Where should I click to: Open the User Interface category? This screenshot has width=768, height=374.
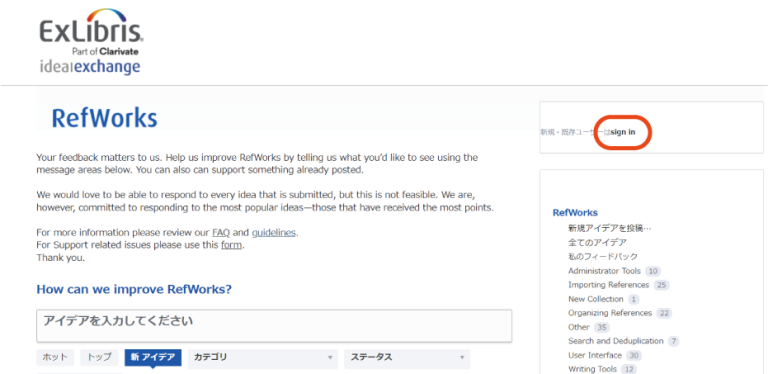coord(595,355)
